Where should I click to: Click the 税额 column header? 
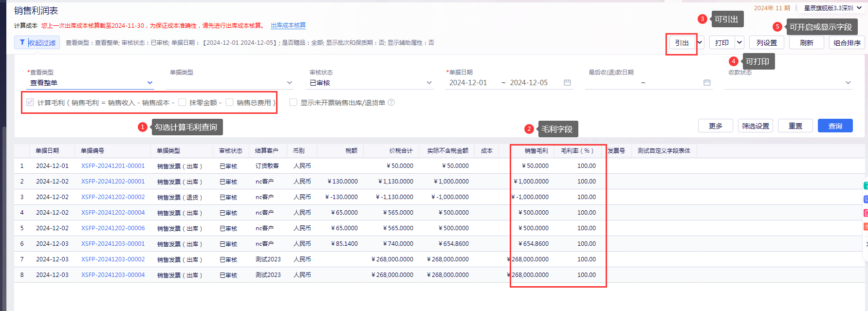click(x=340, y=151)
